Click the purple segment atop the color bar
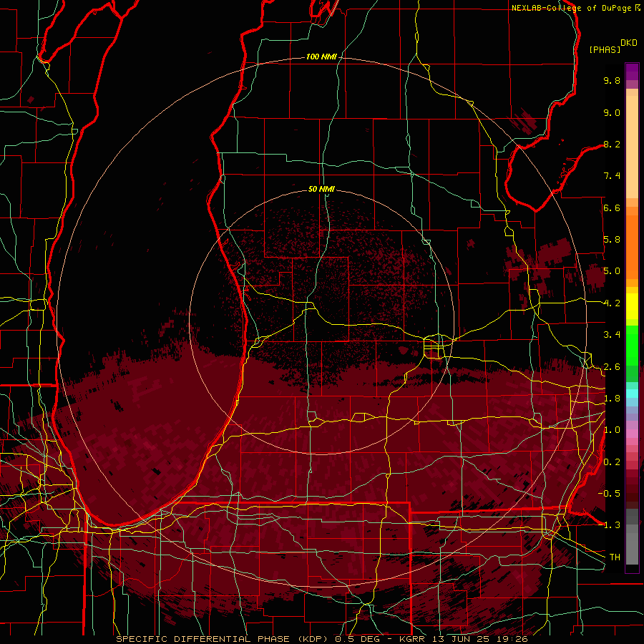This screenshot has width=644, height=644. tap(632, 72)
